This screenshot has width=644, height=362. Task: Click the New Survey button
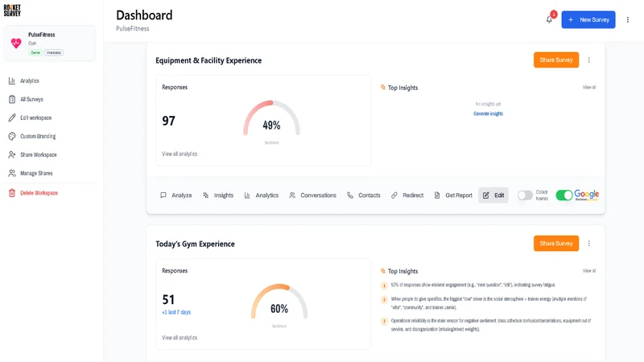coord(588,19)
